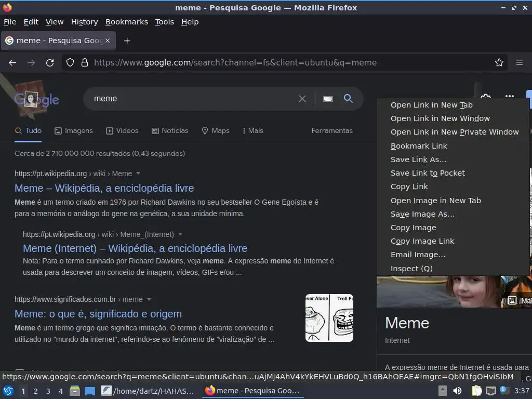
Task: Click the Forever Alone Troll Face thumbnail
Action: [329, 318]
